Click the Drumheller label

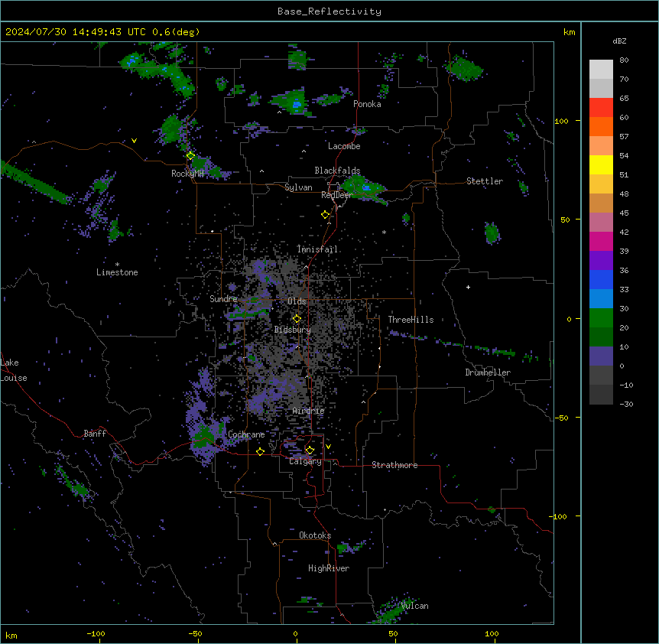(488, 372)
